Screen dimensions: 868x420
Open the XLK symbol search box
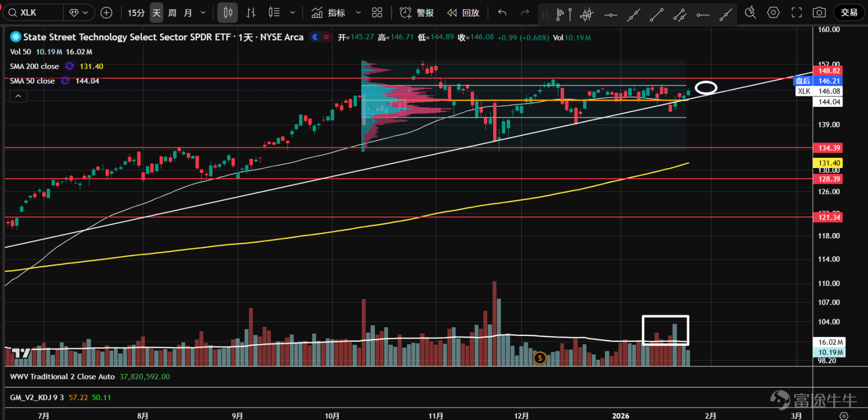pos(34,12)
